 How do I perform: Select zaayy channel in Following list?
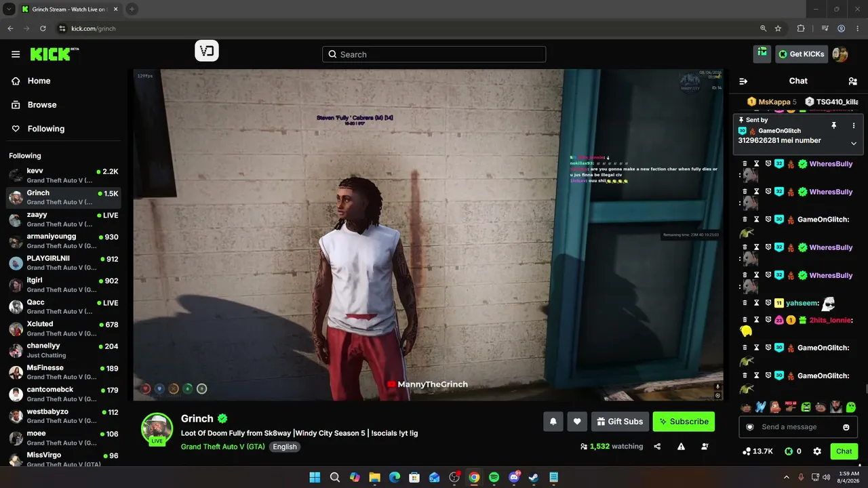pos(64,219)
